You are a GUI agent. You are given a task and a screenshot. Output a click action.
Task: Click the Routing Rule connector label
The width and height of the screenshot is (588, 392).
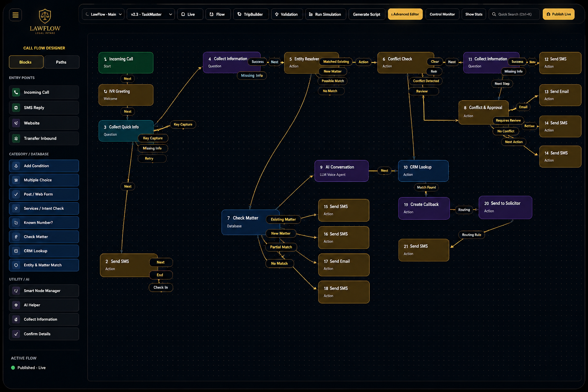[472, 235]
